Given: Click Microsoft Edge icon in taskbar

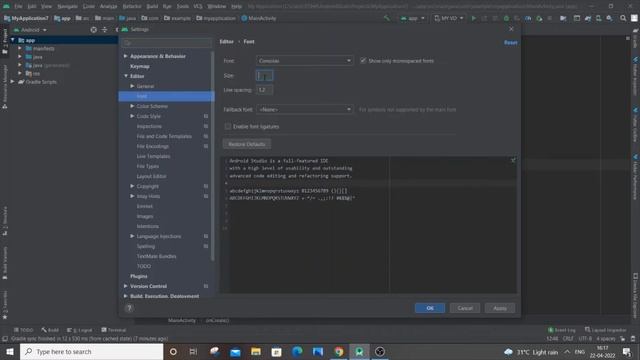Looking at the screenshot, I should click(297, 351).
